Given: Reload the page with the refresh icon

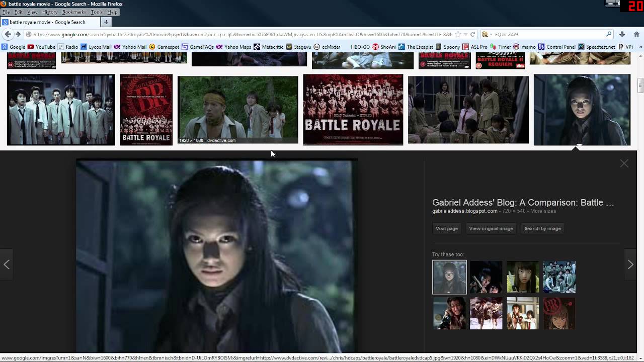Looking at the screenshot, I should click(472, 34).
